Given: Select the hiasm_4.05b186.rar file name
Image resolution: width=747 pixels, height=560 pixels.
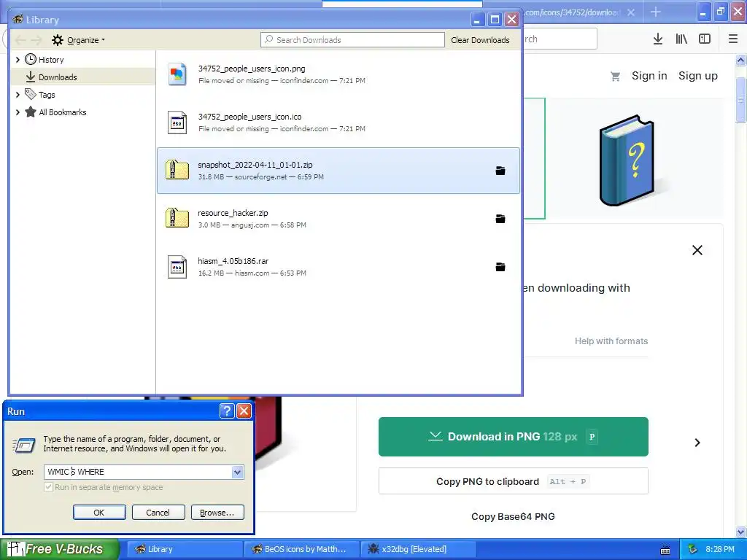Looking at the screenshot, I should [x=233, y=261].
